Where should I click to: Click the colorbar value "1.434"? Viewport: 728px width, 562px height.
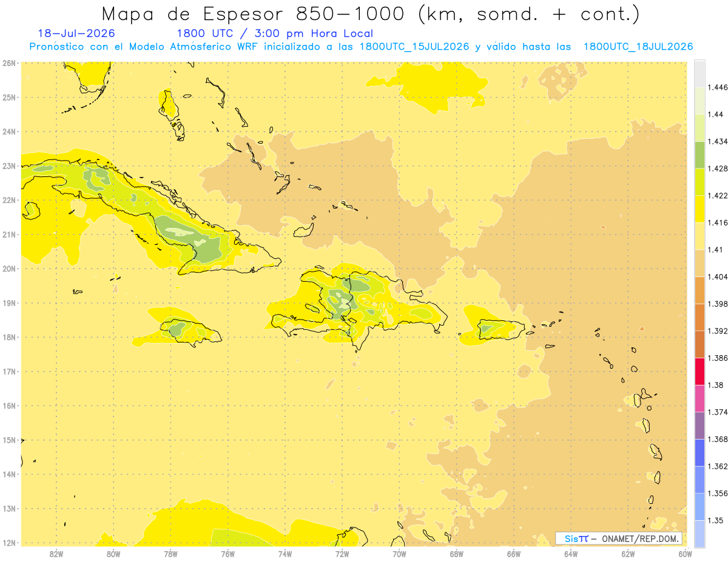point(717,141)
